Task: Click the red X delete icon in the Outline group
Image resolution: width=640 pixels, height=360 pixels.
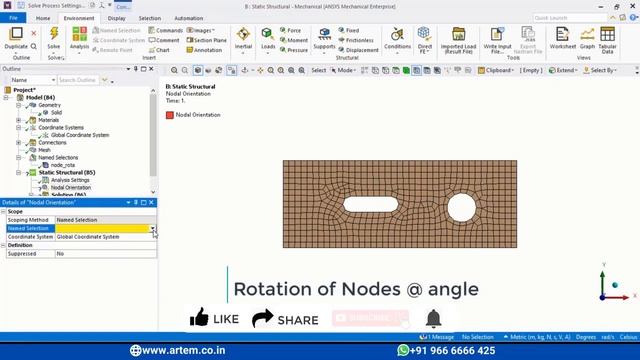Action: tap(34, 33)
